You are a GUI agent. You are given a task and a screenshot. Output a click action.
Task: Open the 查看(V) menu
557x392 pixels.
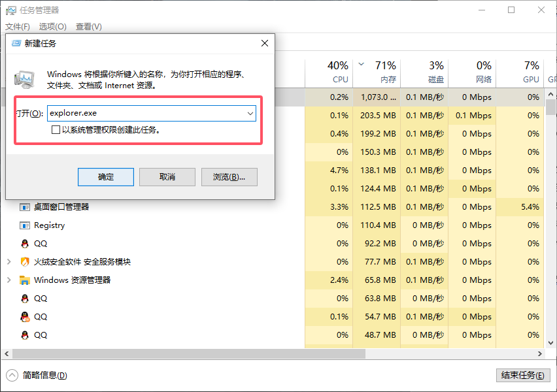[88, 27]
